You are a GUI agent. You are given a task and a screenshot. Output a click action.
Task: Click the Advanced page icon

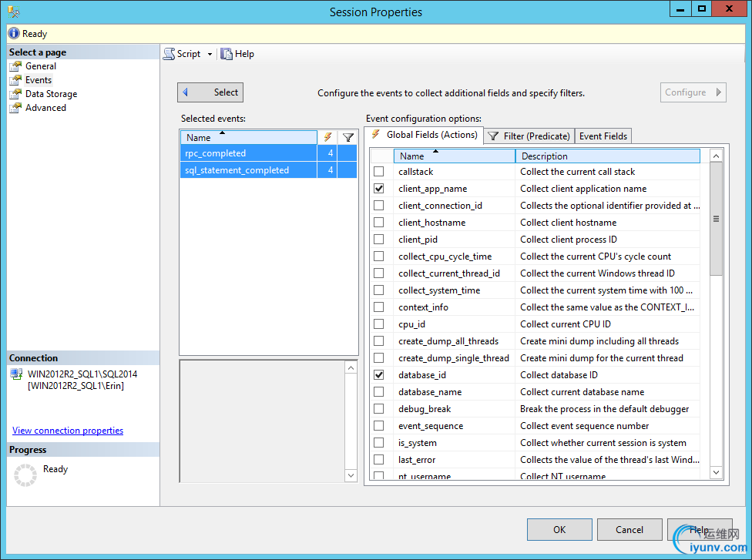pos(16,108)
